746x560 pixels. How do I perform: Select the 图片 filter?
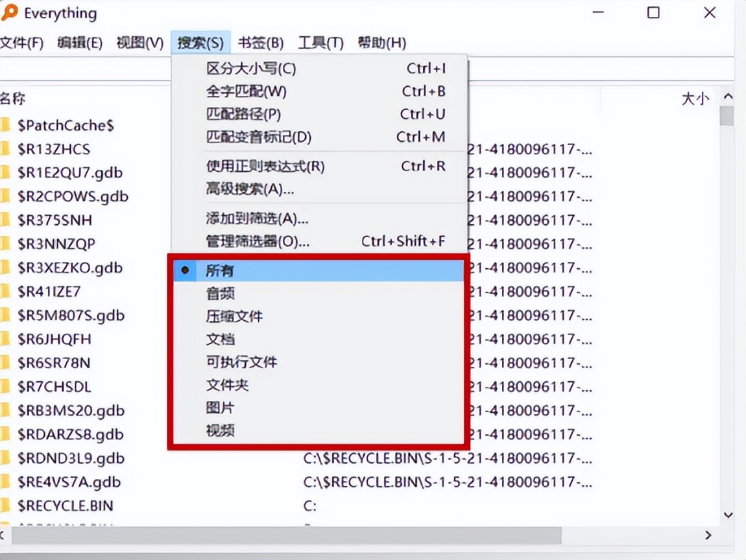click(319, 408)
